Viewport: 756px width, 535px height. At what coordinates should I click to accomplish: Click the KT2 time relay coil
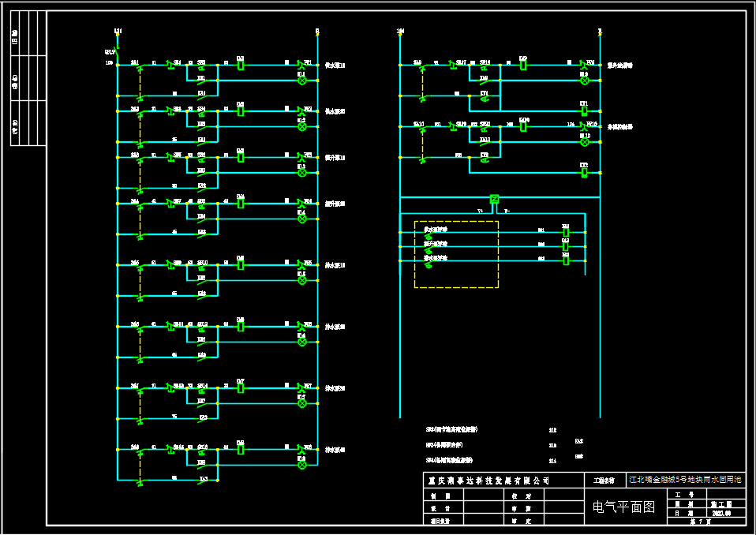point(584,173)
